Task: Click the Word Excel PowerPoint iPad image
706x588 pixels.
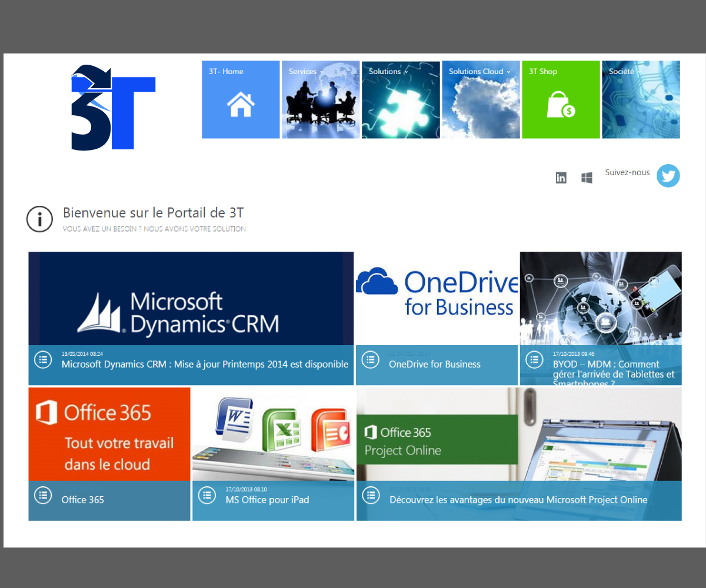Action: (273, 434)
